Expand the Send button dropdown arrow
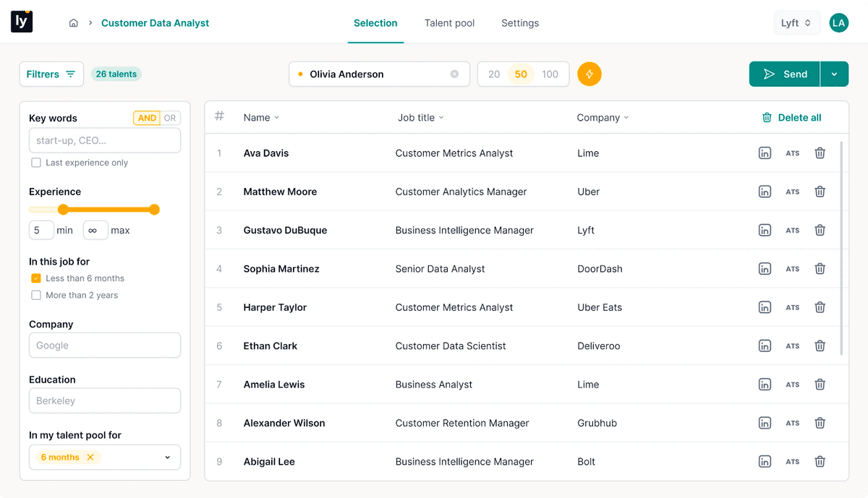 tap(834, 74)
